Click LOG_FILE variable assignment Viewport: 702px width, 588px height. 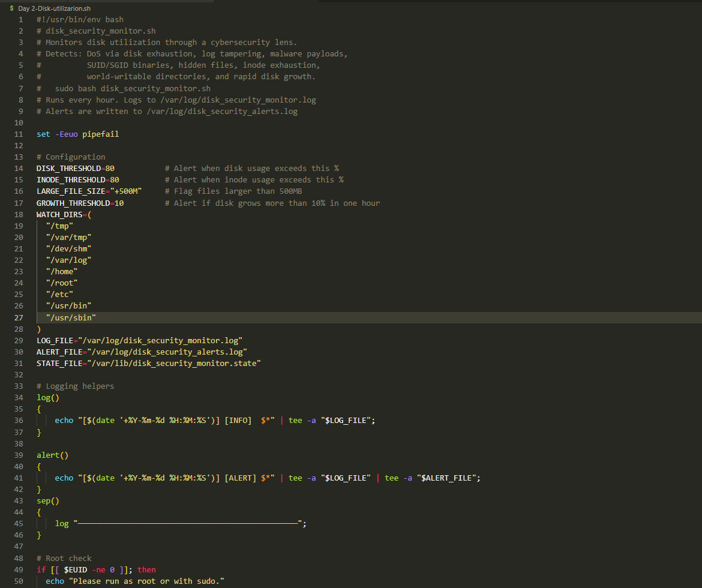(x=140, y=340)
